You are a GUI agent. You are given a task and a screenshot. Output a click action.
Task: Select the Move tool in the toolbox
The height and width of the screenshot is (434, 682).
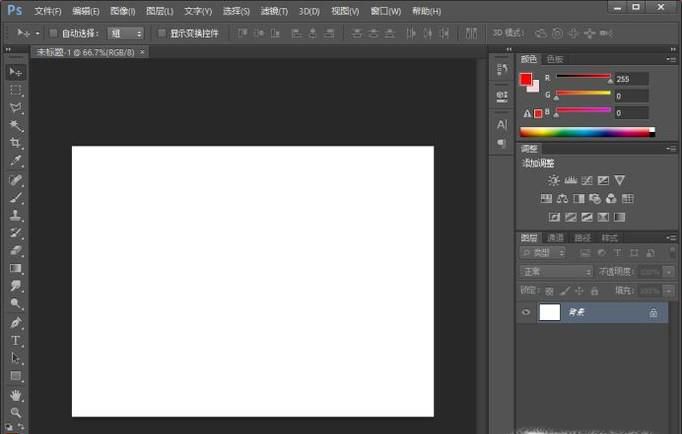(16, 72)
